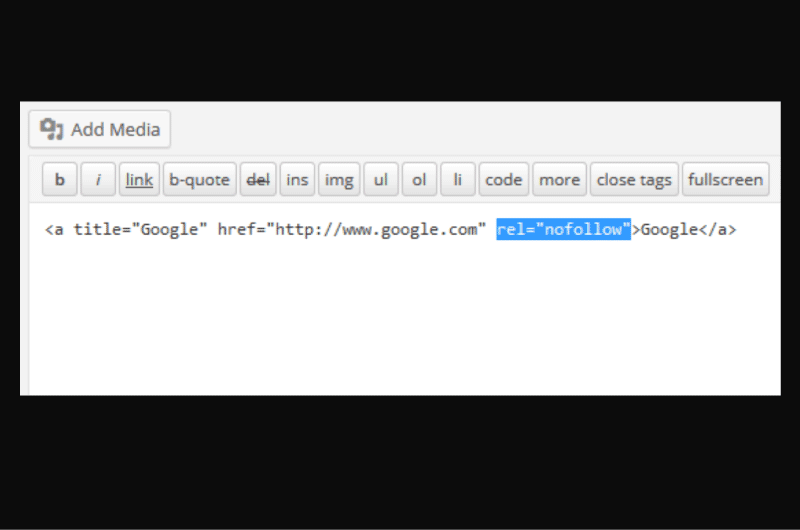Image resolution: width=800 pixels, height=530 pixels.
Task: Insert a hyperlink using link button
Action: click(139, 180)
